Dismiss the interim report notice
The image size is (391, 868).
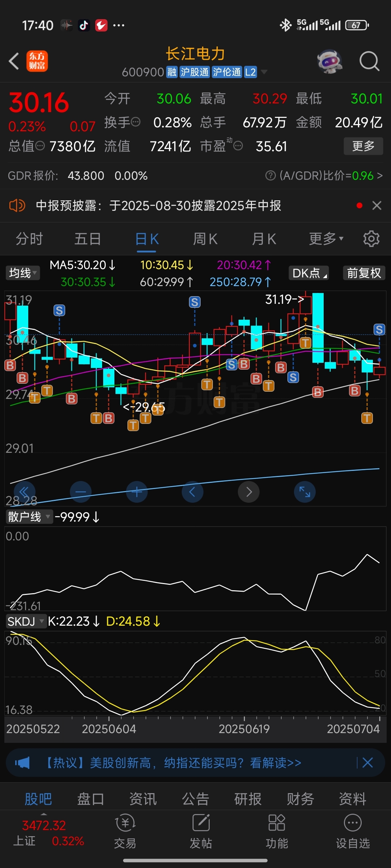pos(377,206)
